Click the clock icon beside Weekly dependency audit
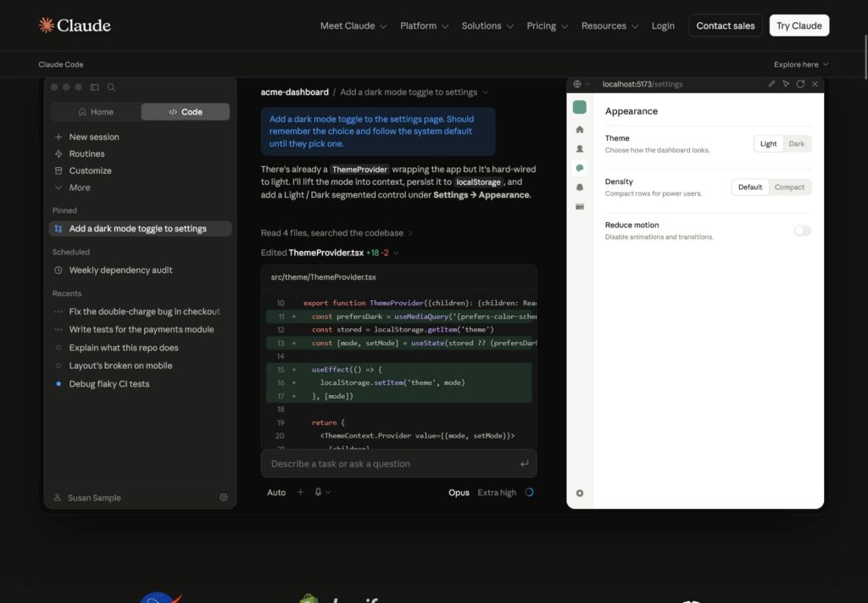Image resolution: width=868 pixels, height=603 pixels. (58, 271)
